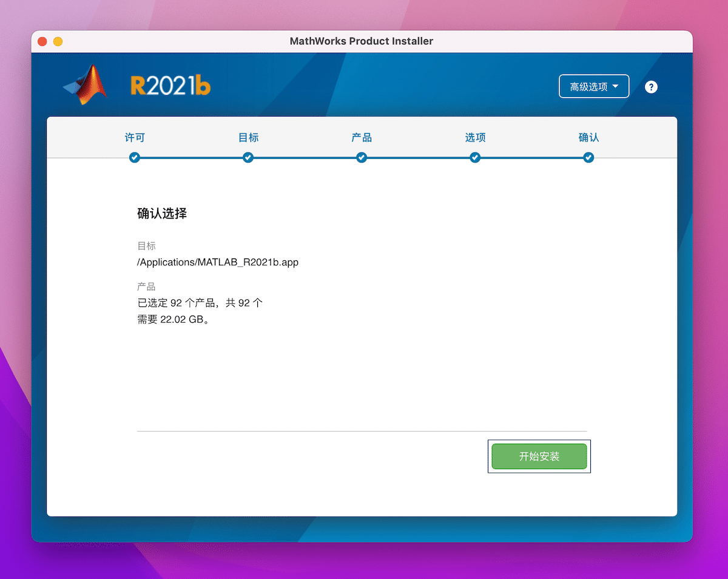Click the checkmark circle under 选项

click(475, 158)
